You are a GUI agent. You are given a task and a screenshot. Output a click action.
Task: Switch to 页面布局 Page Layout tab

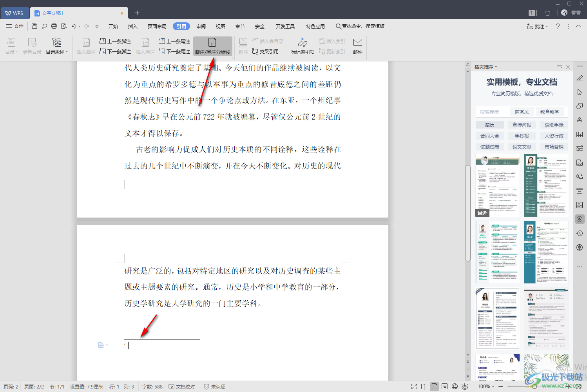(x=157, y=26)
